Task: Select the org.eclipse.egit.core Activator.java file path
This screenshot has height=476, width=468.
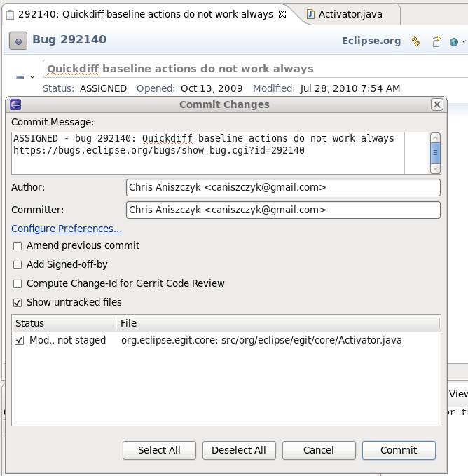Action: [x=261, y=340]
